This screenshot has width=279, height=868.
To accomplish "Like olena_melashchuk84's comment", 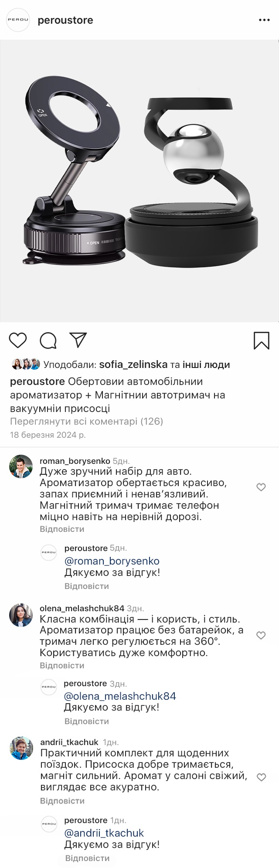I will click(261, 635).
